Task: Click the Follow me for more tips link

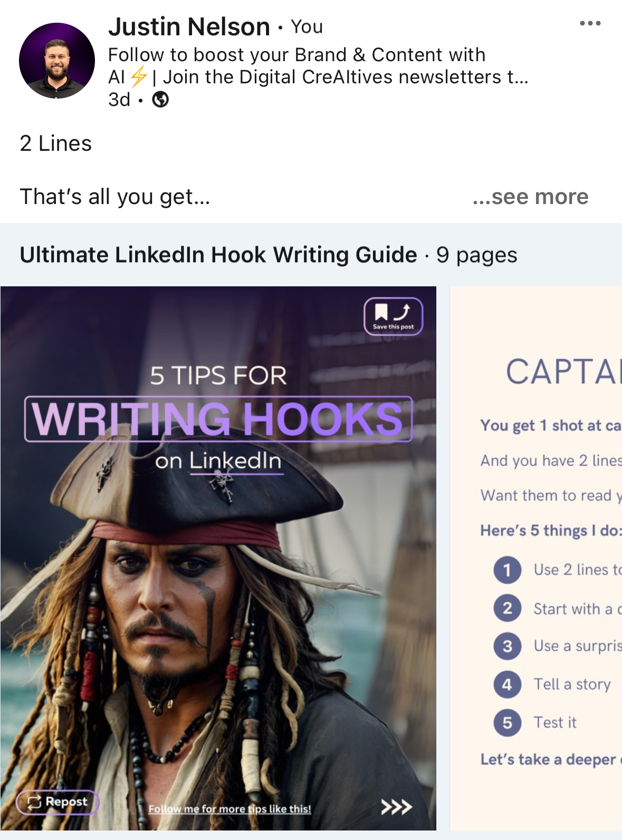Action: (x=229, y=809)
